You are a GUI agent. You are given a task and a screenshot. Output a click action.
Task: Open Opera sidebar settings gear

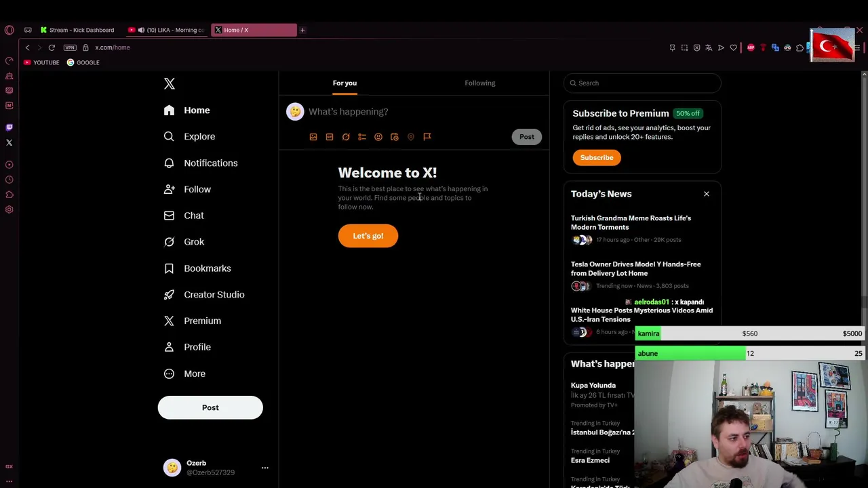(9, 209)
